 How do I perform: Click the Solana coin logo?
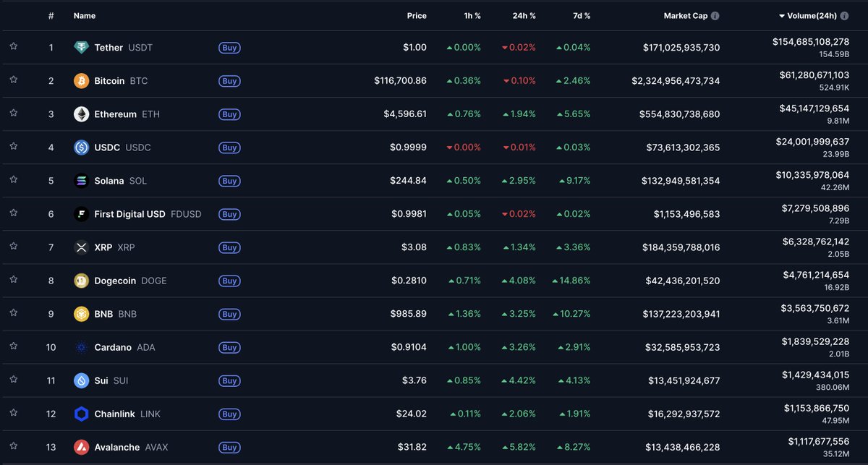81,181
